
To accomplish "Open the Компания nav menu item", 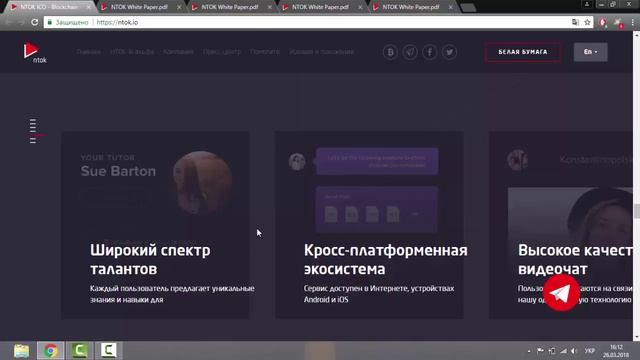I will 178,52.
